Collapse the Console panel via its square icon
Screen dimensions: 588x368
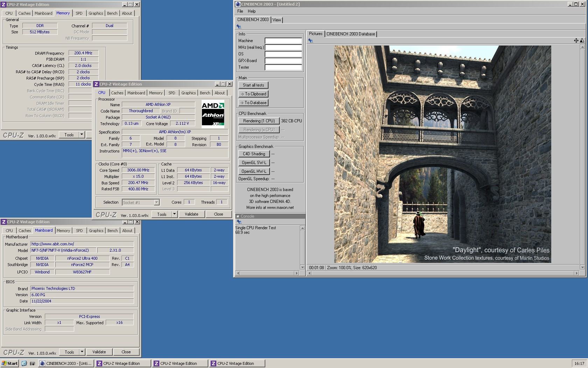pos(238,216)
